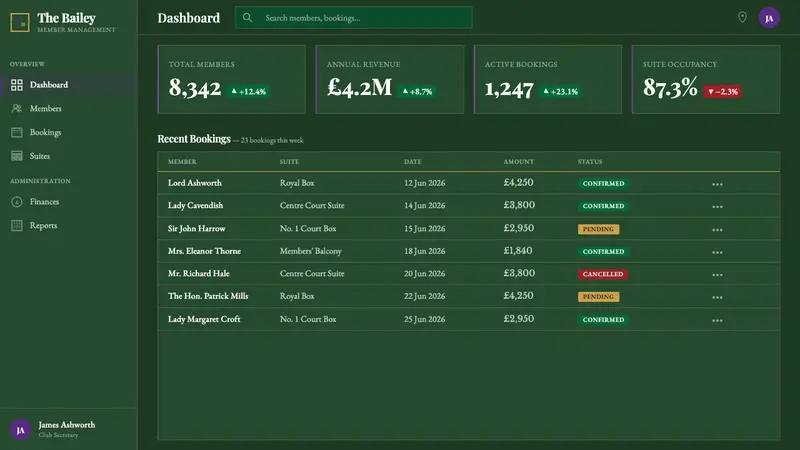Sort table by Member column header
The image size is (800, 450).
[182, 161]
